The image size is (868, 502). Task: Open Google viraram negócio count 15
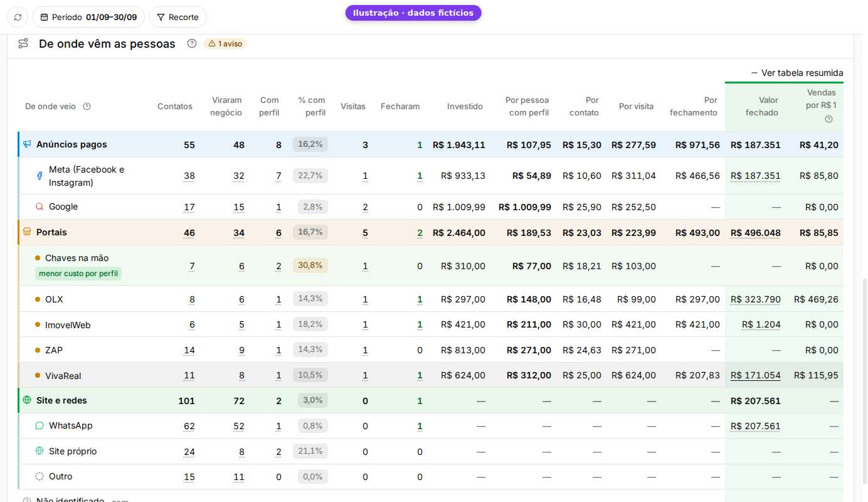[239, 207]
